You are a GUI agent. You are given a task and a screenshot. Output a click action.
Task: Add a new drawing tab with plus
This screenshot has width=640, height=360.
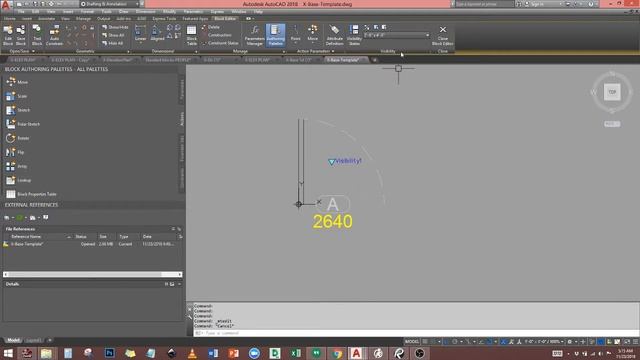coord(374,60)
